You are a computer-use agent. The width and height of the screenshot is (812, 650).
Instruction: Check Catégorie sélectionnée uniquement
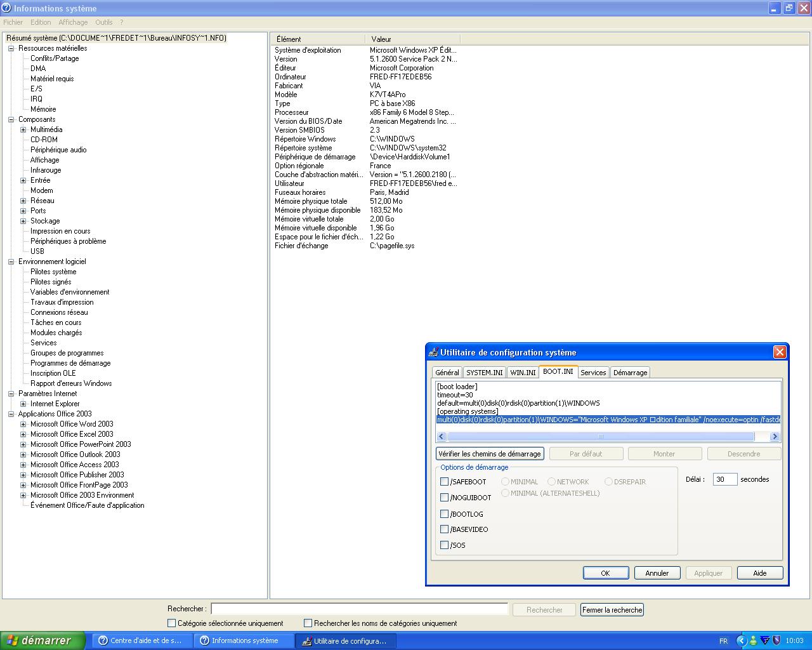[171, 623]
